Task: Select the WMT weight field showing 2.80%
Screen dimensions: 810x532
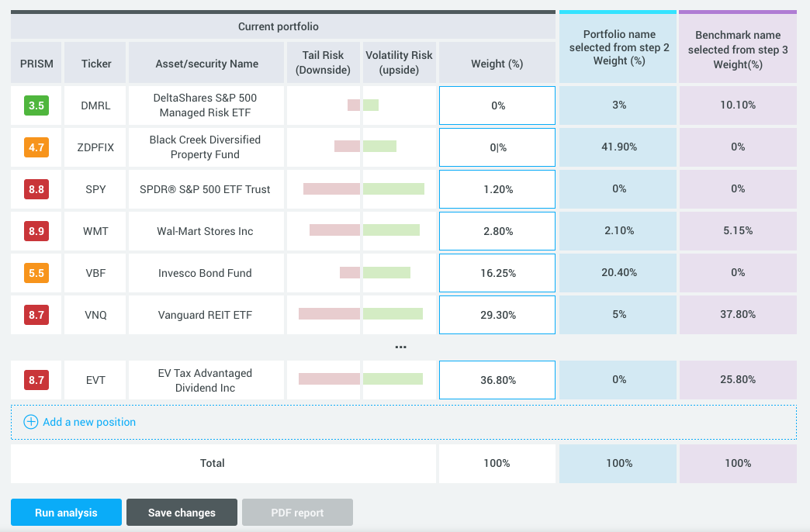Action: [497, 230]
